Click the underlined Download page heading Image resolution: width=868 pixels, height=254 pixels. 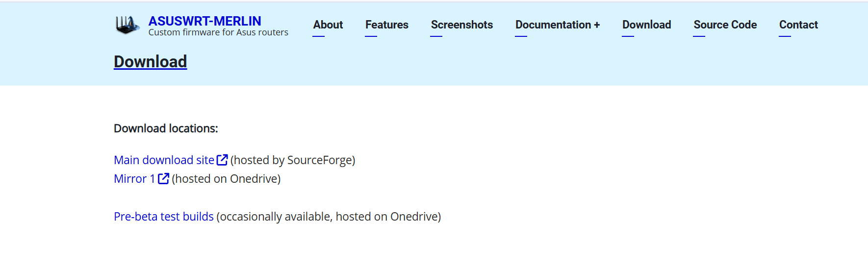point(150,62)
